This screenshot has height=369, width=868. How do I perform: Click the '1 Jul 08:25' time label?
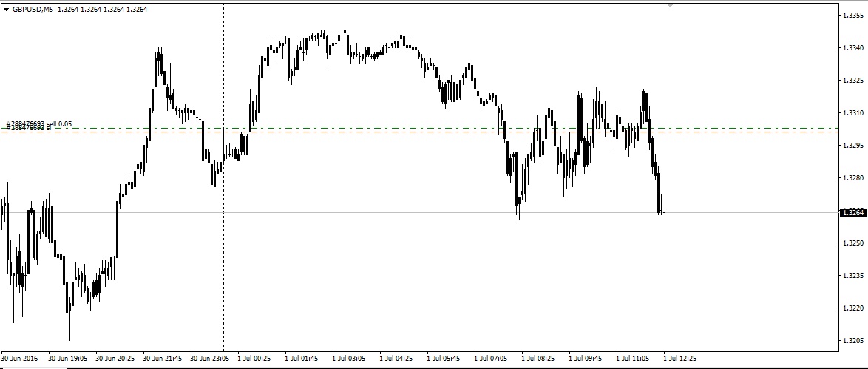pyautogui.click(x=539, y=359)
